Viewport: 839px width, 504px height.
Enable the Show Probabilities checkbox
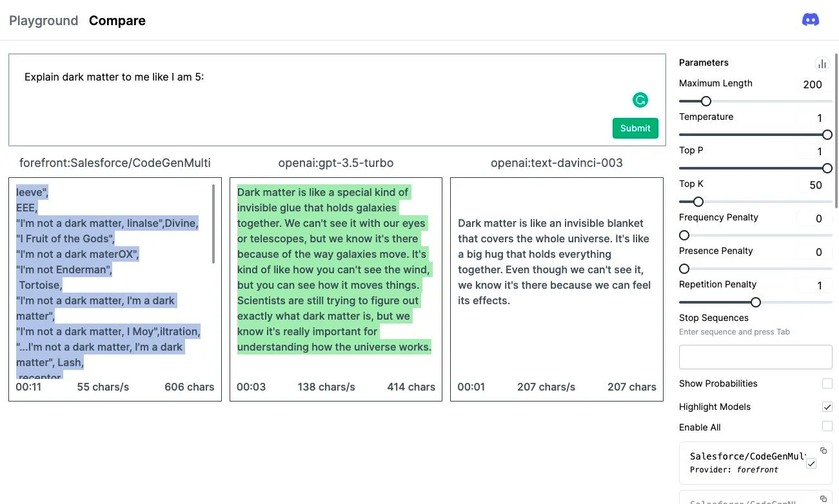(827, 383)
